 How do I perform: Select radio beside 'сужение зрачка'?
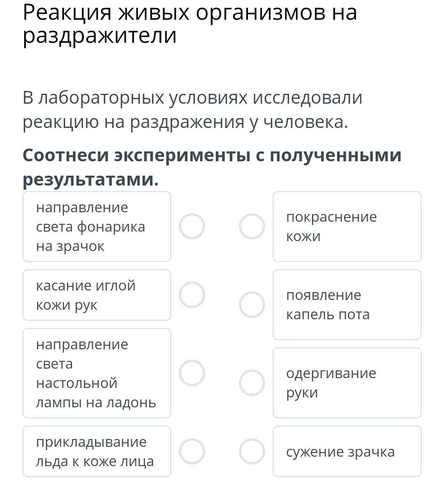coord(252,451)
